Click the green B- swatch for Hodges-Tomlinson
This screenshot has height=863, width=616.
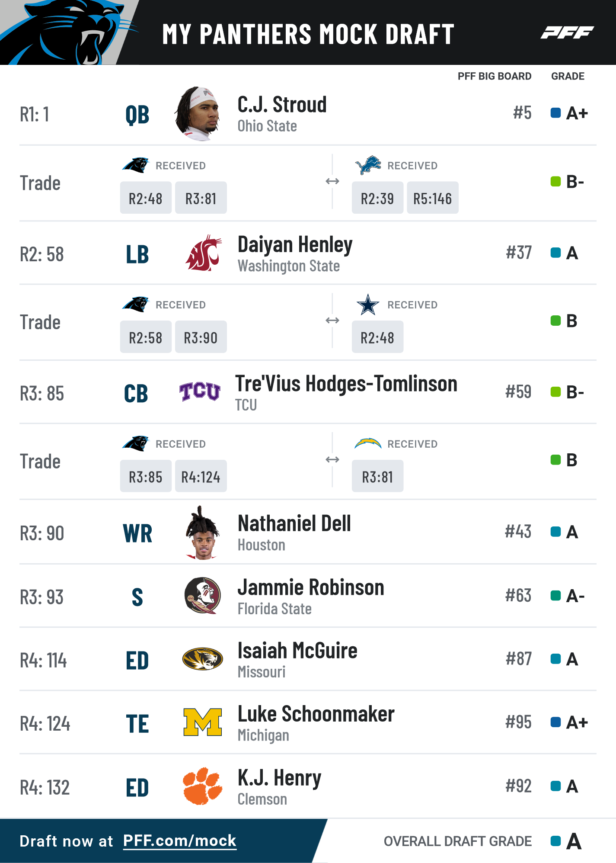[555, 392]
